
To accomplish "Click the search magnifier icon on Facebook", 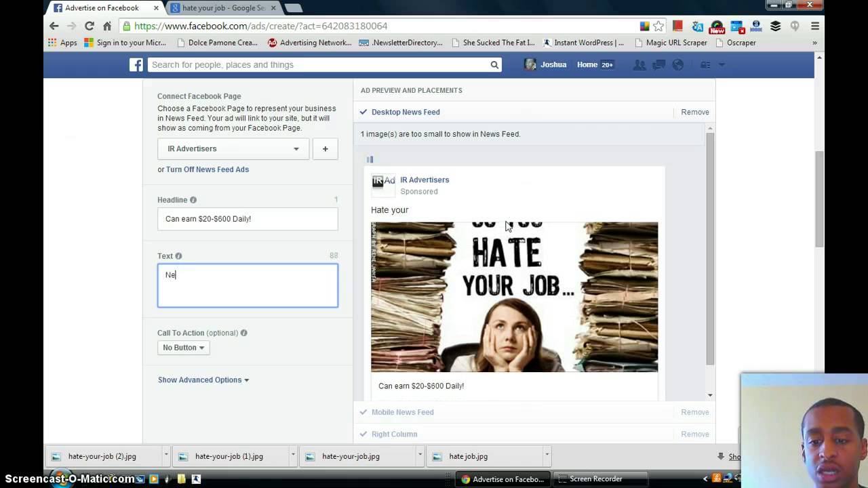I will coord(494,64).
